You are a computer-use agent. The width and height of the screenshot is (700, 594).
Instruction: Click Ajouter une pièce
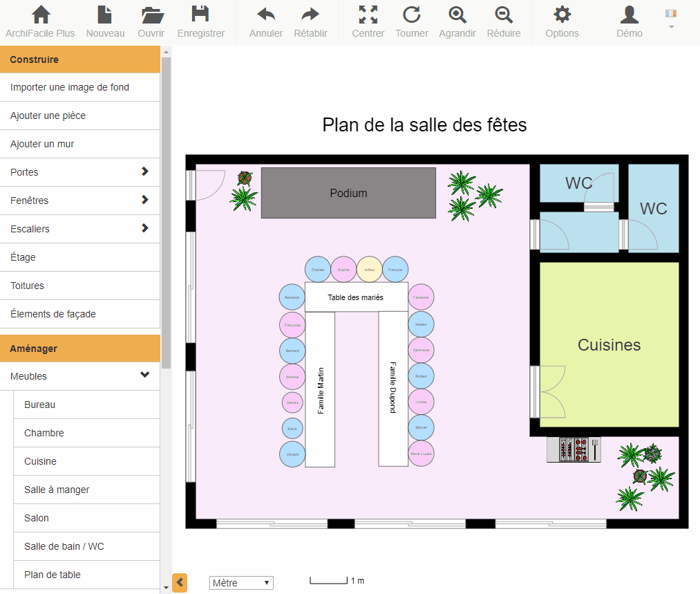(x=48, y=115)
